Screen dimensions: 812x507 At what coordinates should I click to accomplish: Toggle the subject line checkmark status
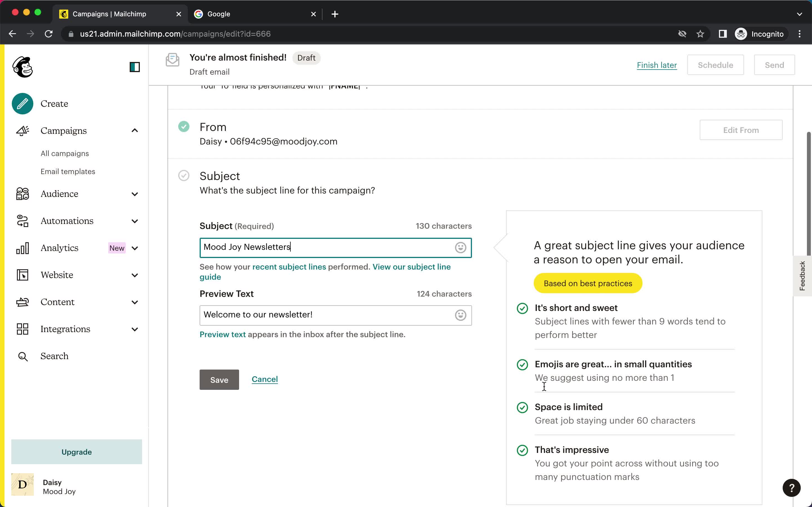point(184,175)
